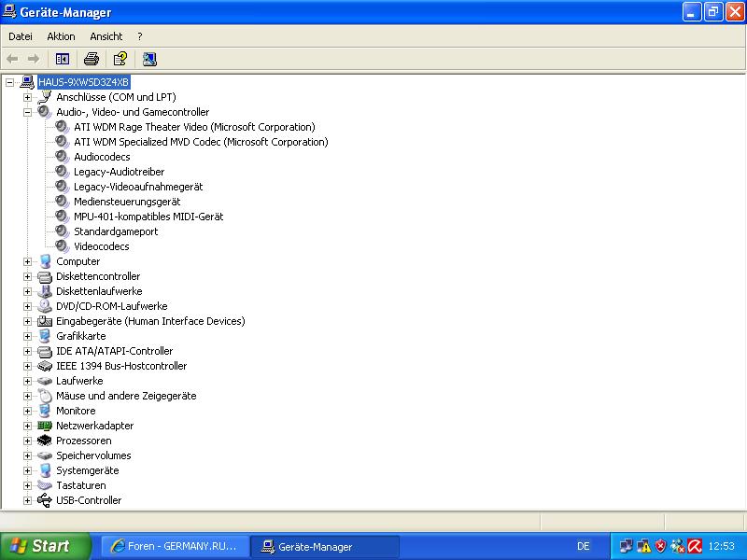Click the Prozessoren chip icon
This screenshot has height=560, width=747.
[45, 441]
